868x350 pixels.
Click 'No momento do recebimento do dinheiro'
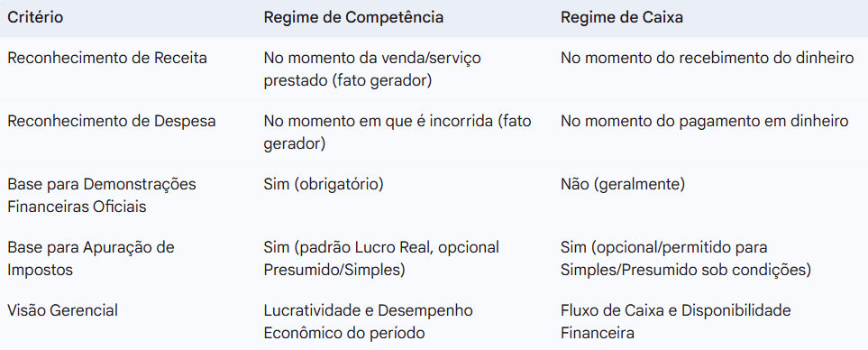(707, 58)
